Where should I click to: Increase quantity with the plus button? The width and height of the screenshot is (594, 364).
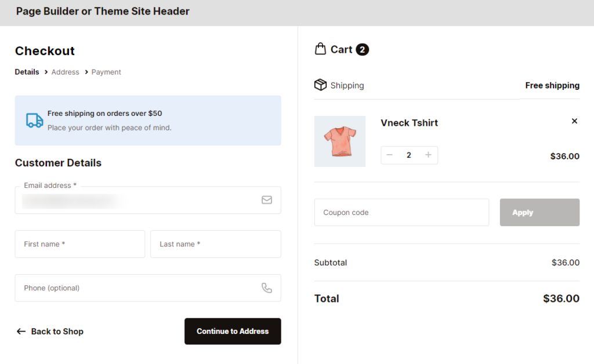pyautogui.click(x=428, y=155)
